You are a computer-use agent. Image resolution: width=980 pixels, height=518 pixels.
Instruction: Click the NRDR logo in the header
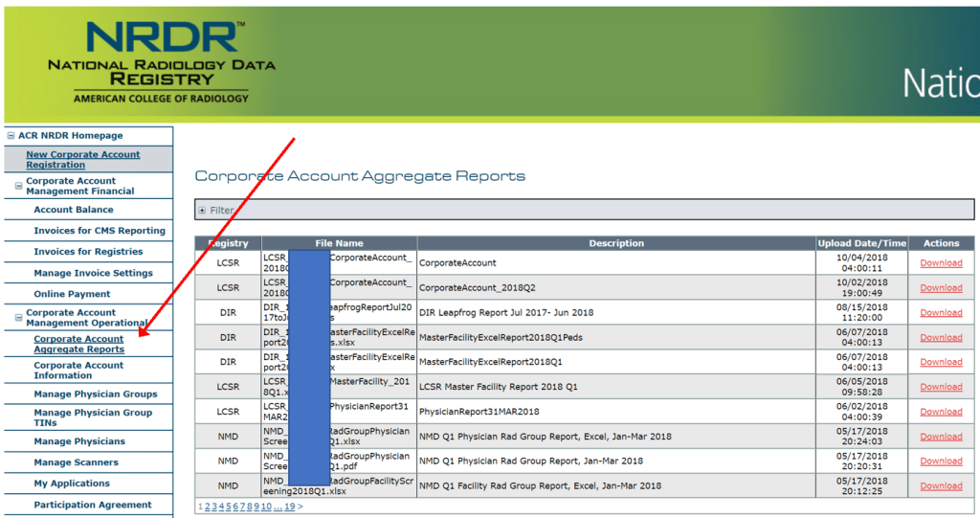(161, 59)
